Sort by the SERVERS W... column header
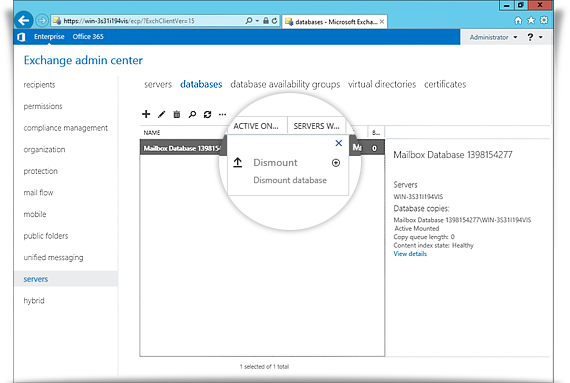The image size is (570, 383). pyautogui.click(x=316, y=126)
